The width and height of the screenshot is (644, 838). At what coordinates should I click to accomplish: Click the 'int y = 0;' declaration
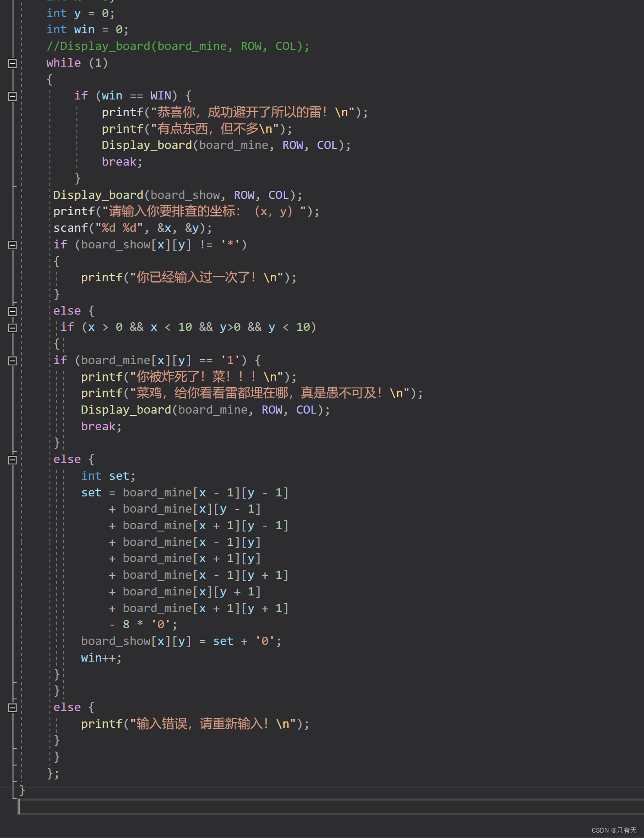click(x=80, y=14)
